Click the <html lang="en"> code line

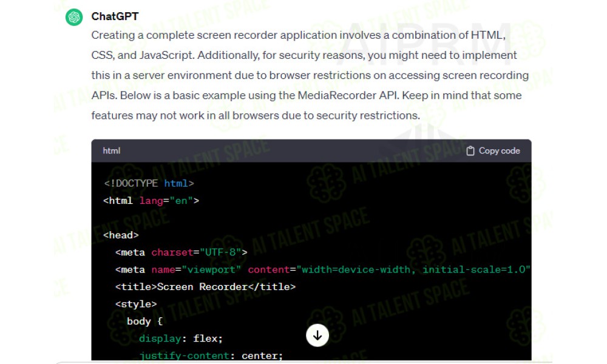[151, 201]
